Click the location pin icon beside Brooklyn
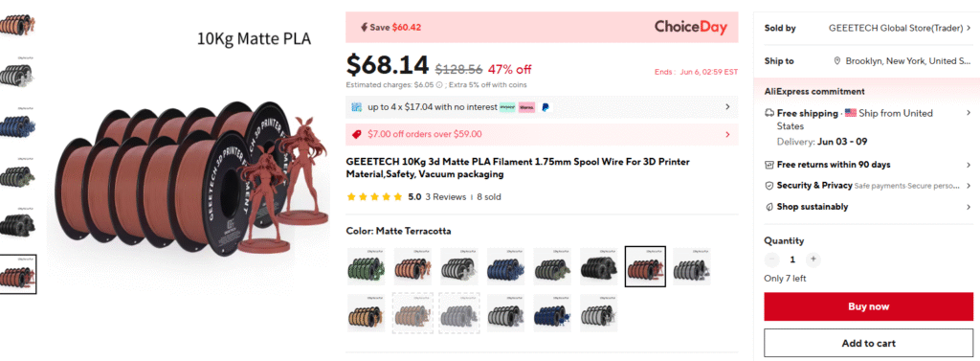Viewport: 980px width, 361px height. [837, 61]
